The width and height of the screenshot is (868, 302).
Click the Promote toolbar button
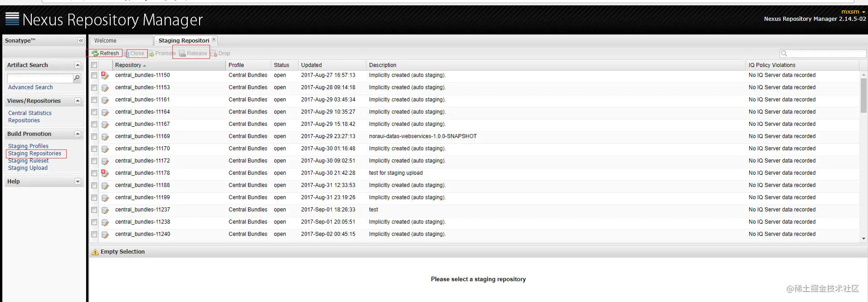click(162, 53)
